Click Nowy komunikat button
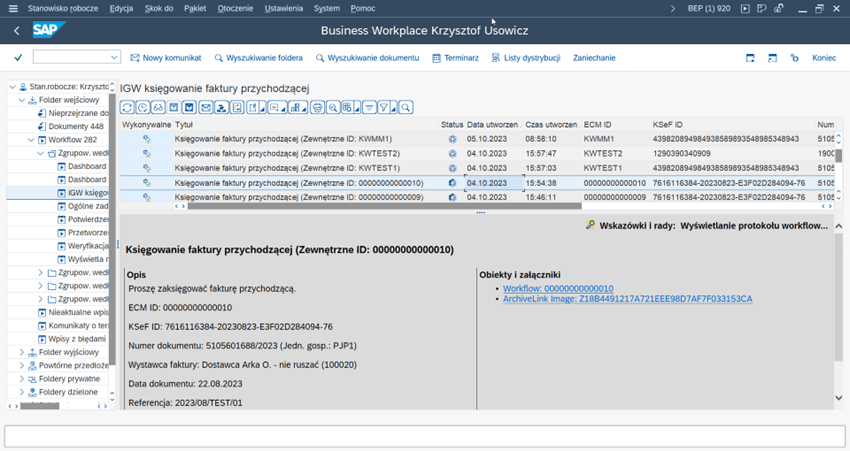 click(x=166, y=58)
